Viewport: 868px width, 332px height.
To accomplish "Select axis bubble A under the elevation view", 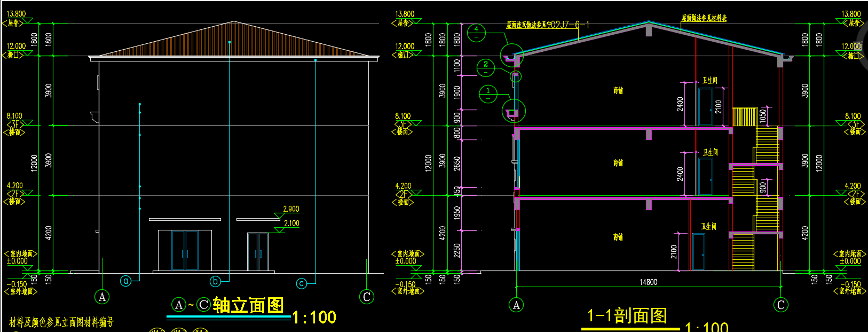I will 102,297.
